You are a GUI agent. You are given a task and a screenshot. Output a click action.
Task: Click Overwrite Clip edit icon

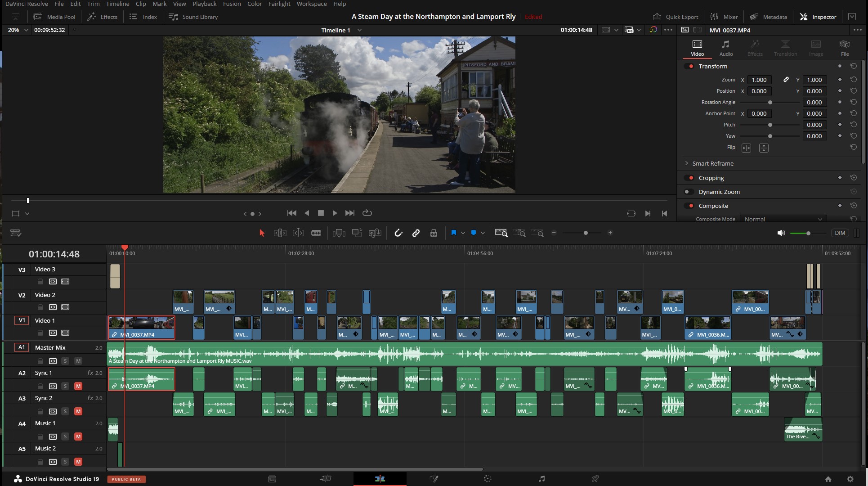click(357, 233)
